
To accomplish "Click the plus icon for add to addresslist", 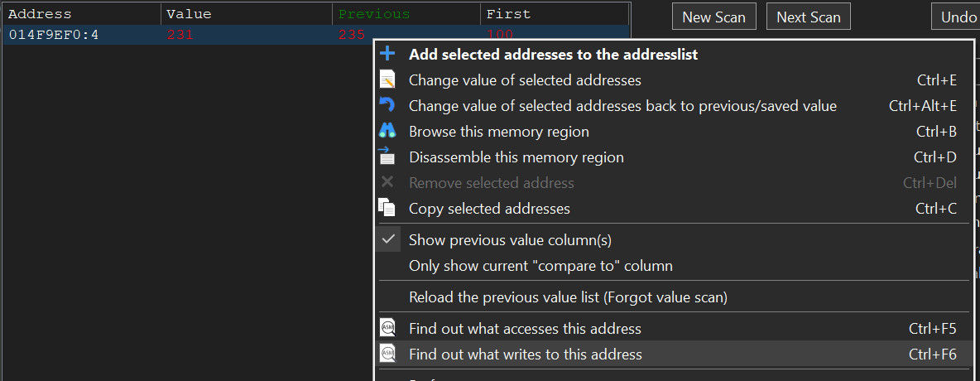I will coord(387,55).
